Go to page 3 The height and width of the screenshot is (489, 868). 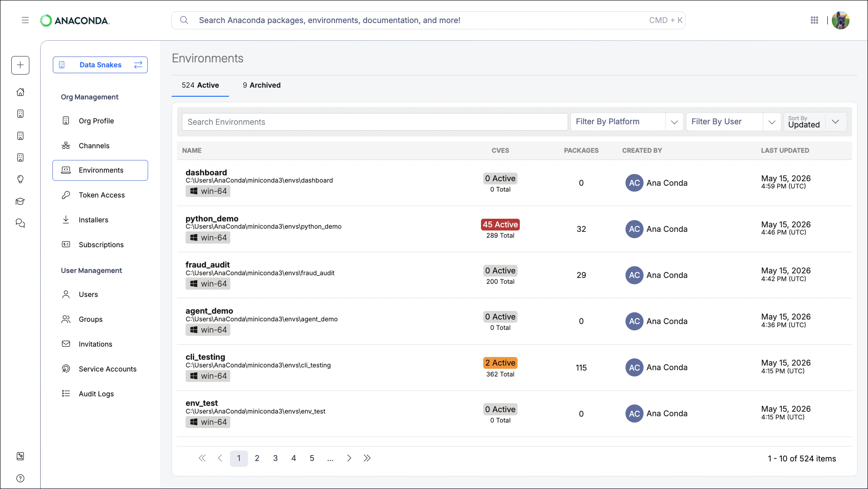(275, 458)
